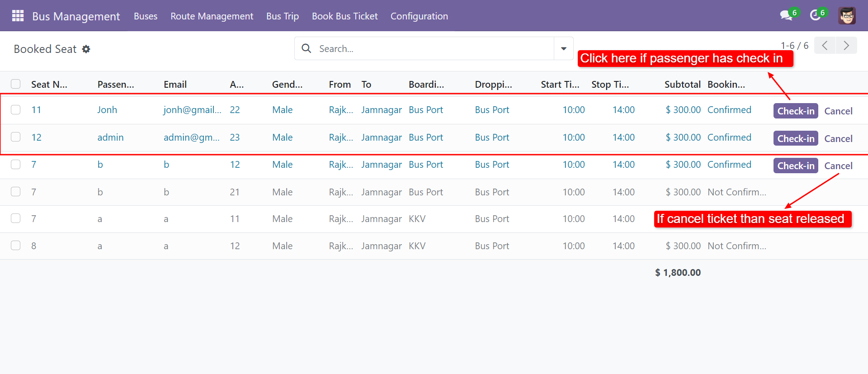Sort by To column header
868x374 pixels.
[366, 85]
